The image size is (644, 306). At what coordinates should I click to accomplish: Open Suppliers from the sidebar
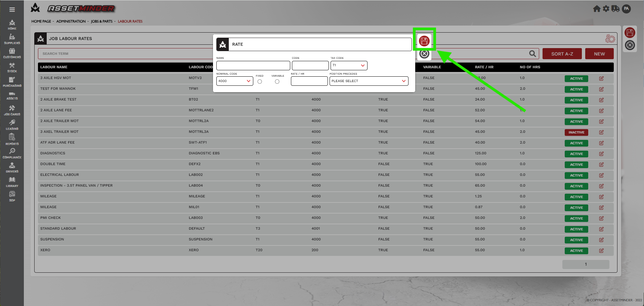point(12,39)
